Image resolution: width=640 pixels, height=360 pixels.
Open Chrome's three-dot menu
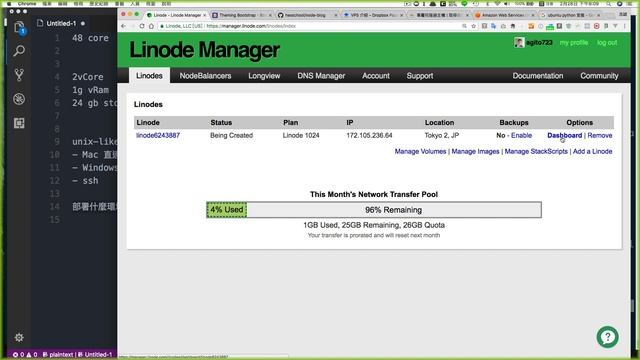tap(624, 26)
